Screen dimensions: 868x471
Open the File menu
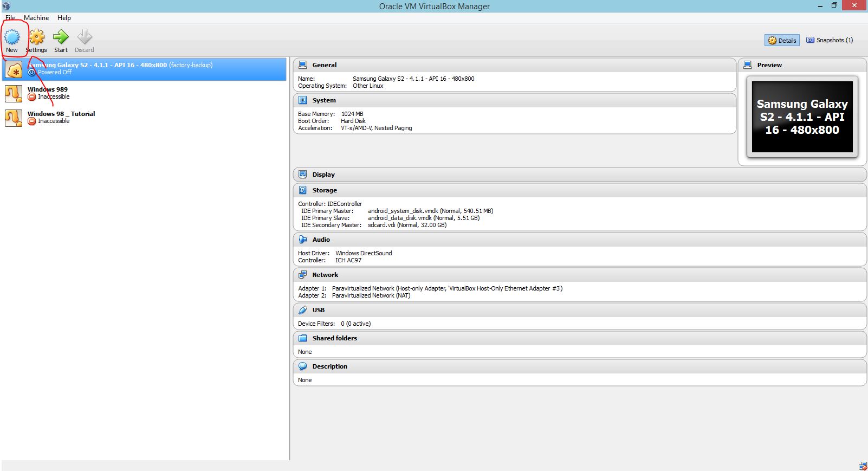[x=10, y=17]
